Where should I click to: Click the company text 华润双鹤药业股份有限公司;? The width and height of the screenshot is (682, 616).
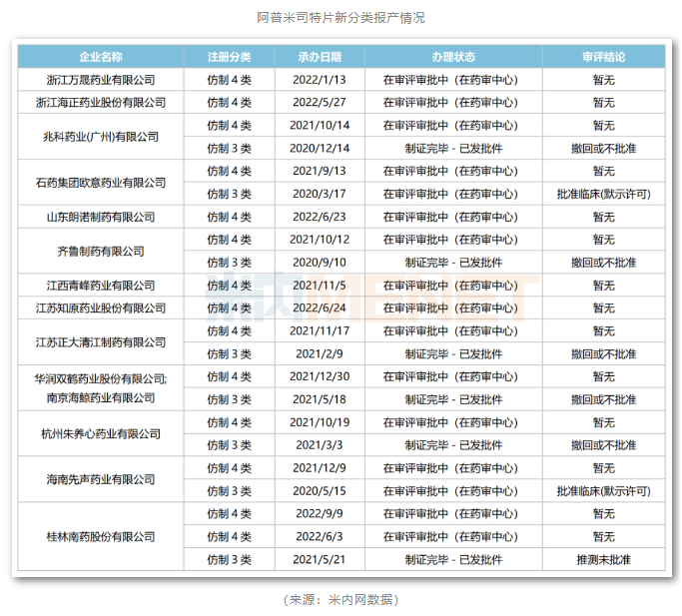[x=101, y=379]
